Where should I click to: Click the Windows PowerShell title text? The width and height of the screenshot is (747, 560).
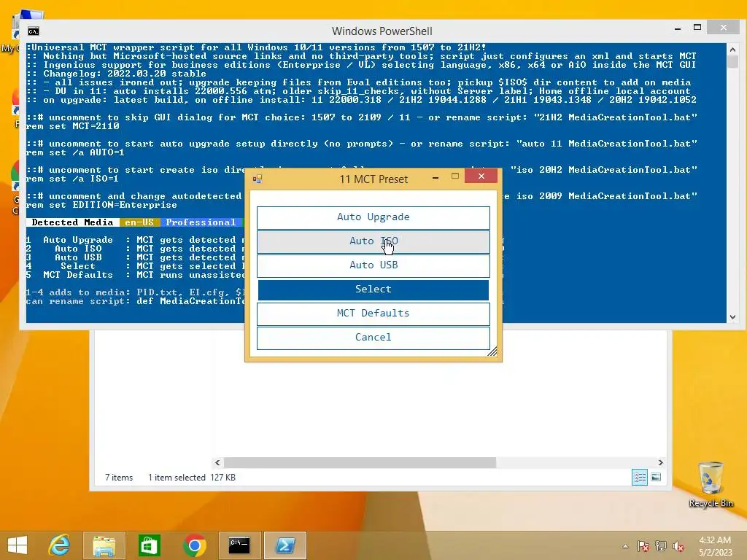[382, 31]
